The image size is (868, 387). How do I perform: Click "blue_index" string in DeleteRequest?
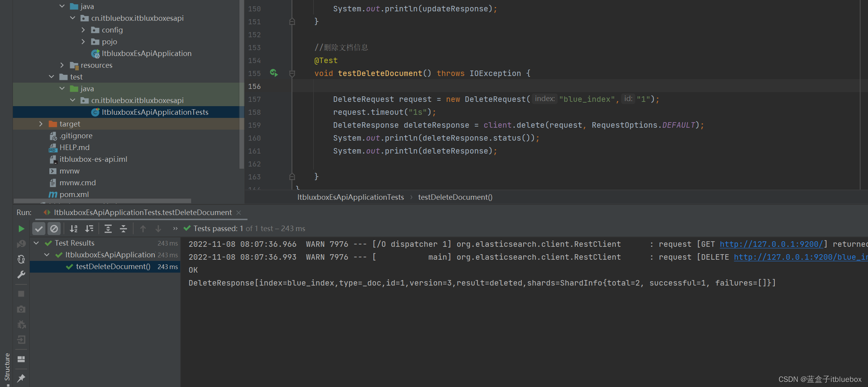tap(587, 99)
